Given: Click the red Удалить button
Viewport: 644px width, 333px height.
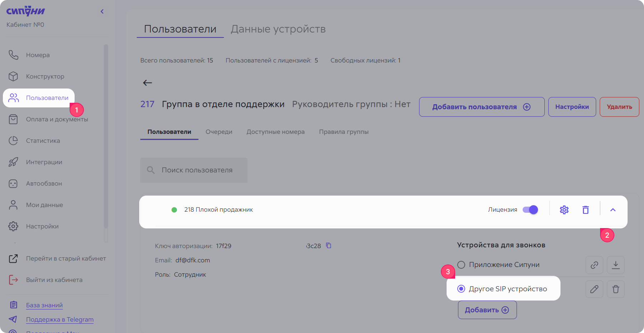Looking at the screenshot, I should pos(619,107).
